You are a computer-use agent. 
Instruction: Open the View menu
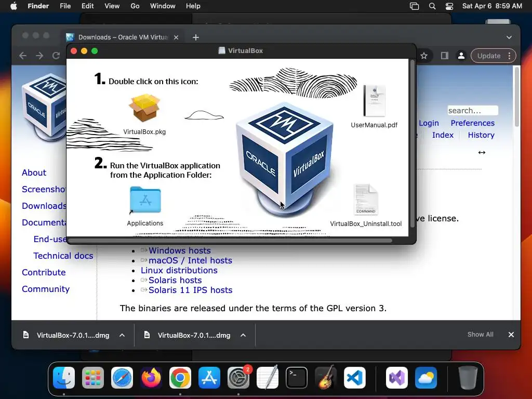[112, 6]
